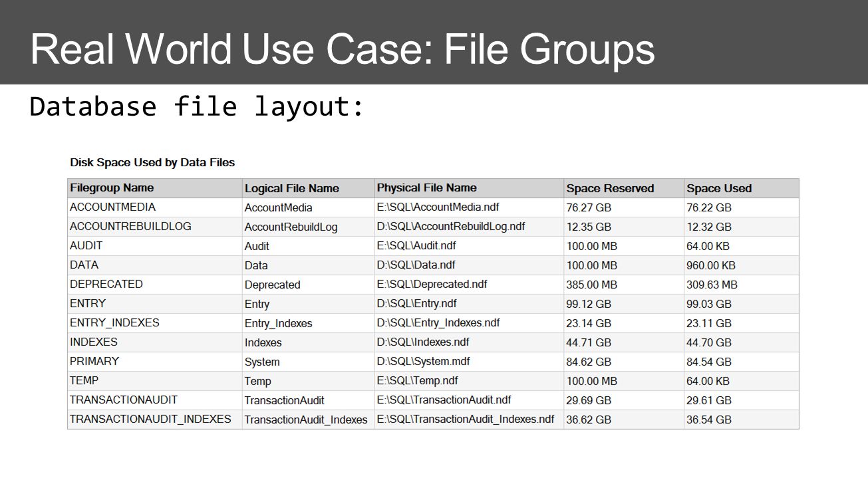The image size is (868, 488).
Task: Click the 29.61 GB space used value
Action: point(709,401)
